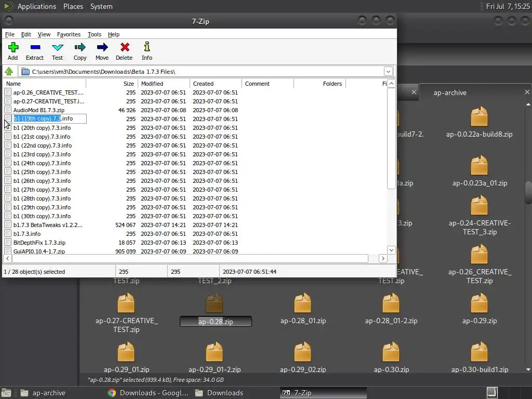
Task: Select ap-0.29_01-2.zip archive icon
Action: click(x=215, y=352)
